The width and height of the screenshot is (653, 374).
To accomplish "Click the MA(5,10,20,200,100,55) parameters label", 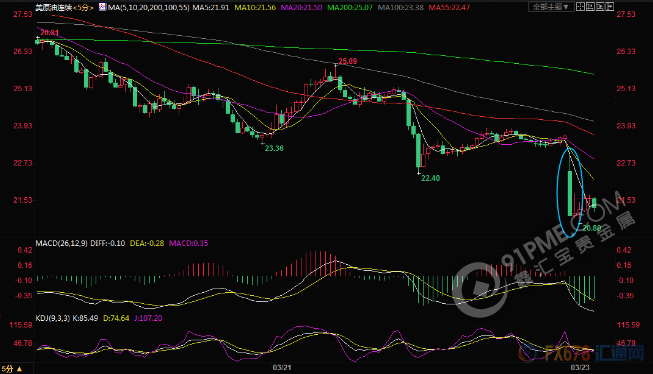I will [149, 7].
